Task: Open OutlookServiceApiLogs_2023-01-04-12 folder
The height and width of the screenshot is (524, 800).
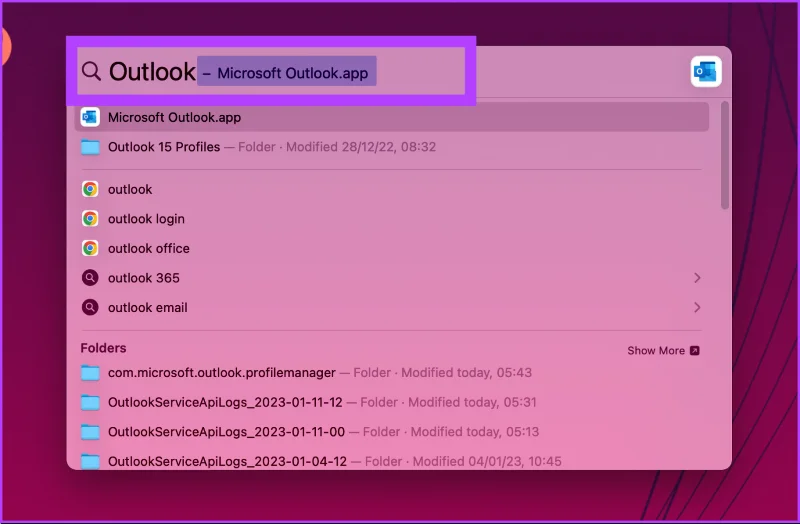Action: tap(392, 461)
